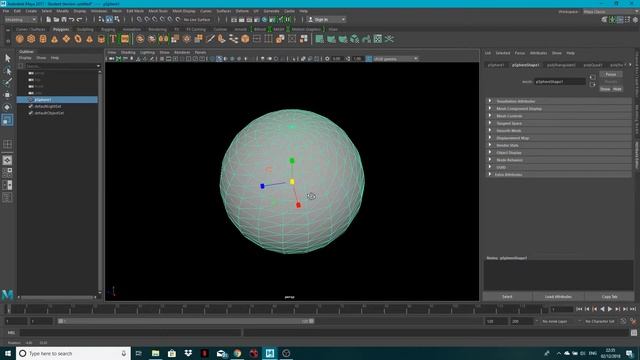Click the Focus button
640x360 pixels.
[611, 74]
